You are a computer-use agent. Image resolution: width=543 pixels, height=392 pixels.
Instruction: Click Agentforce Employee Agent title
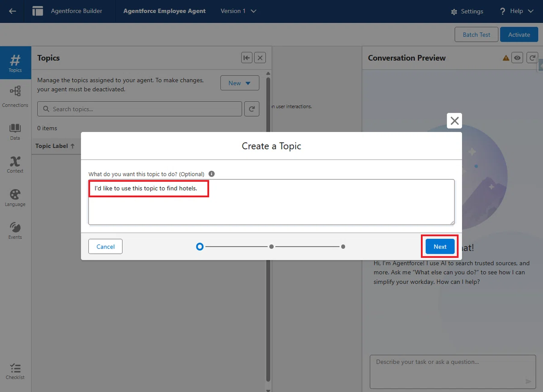164,11
